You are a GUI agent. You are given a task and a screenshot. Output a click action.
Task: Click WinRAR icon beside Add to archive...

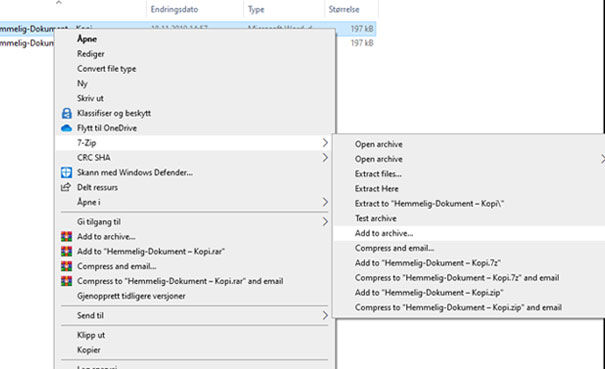(x=66, y=237)
